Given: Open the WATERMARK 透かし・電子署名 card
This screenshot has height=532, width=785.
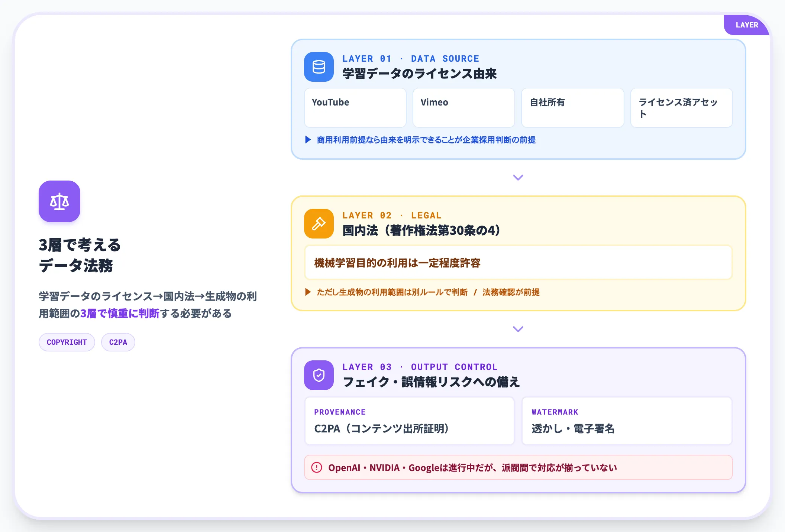Looking at the screenshot, I should pos(627,421).
